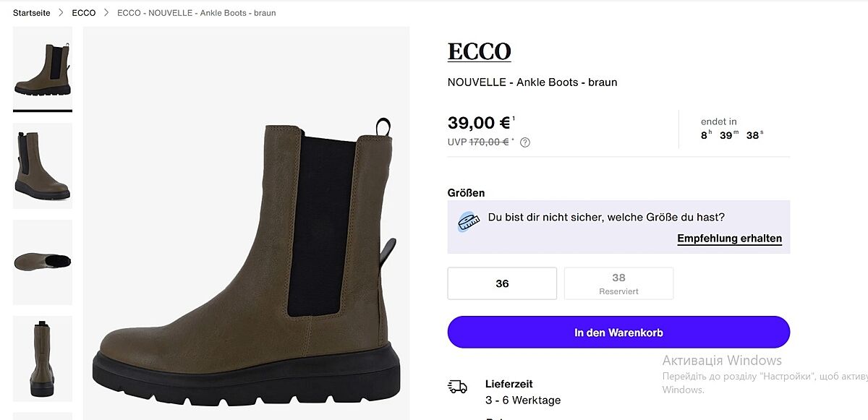
Task: Click the measuring tape size-help icon
Action: pyautogui.click(x=469, y=221)
